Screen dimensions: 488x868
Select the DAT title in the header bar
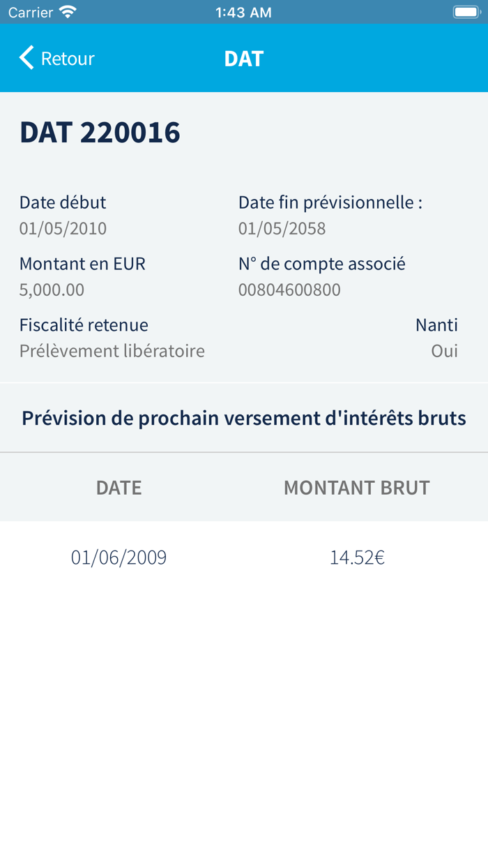[x=243, y=59]
